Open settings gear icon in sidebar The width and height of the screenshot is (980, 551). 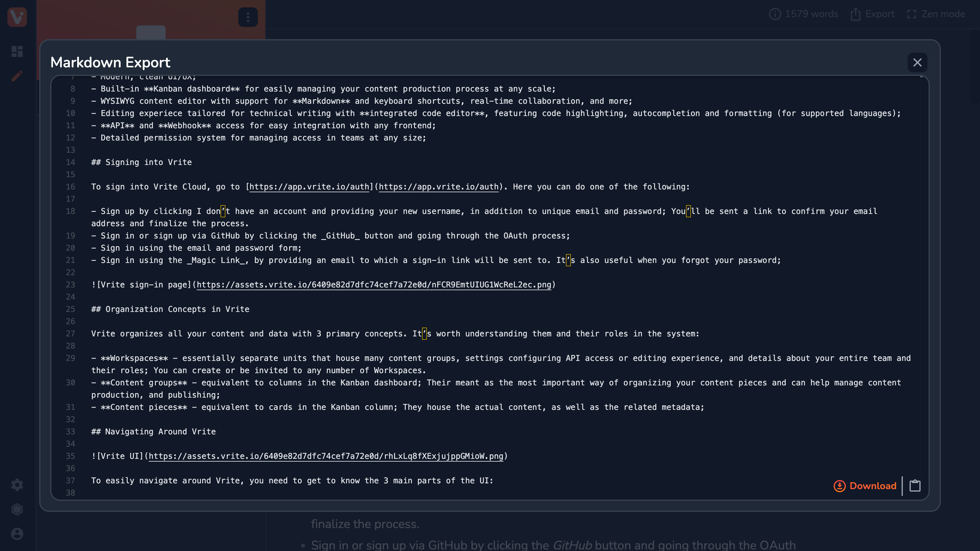(x=17, y=485)
